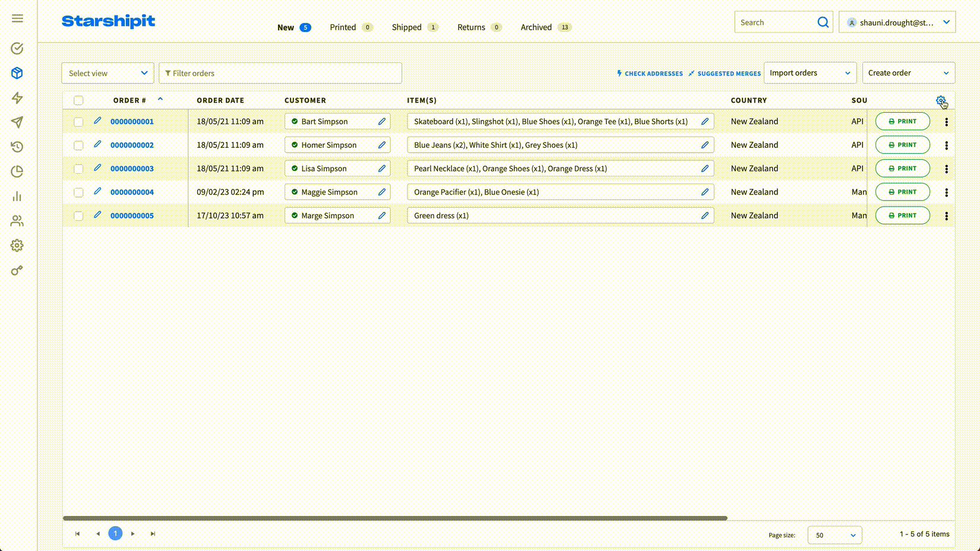Edit items for Green dress order

(705, 216)
